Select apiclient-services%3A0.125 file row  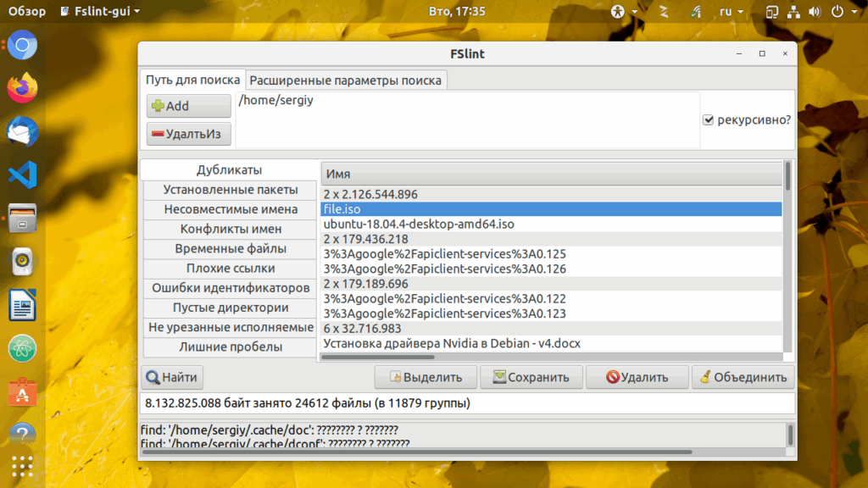[x=551, y=254]
